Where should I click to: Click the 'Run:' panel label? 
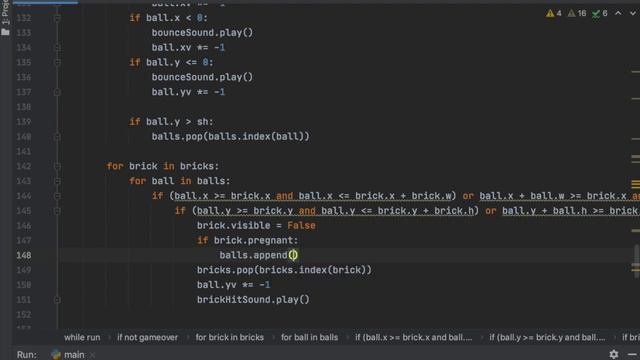click(27, 354)
